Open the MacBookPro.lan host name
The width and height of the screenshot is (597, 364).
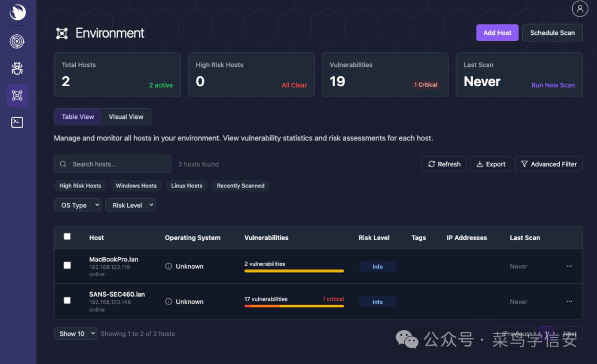[113, 260]
